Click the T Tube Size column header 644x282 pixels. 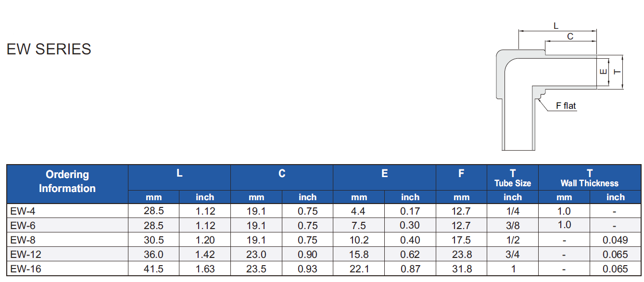point(513,178)
